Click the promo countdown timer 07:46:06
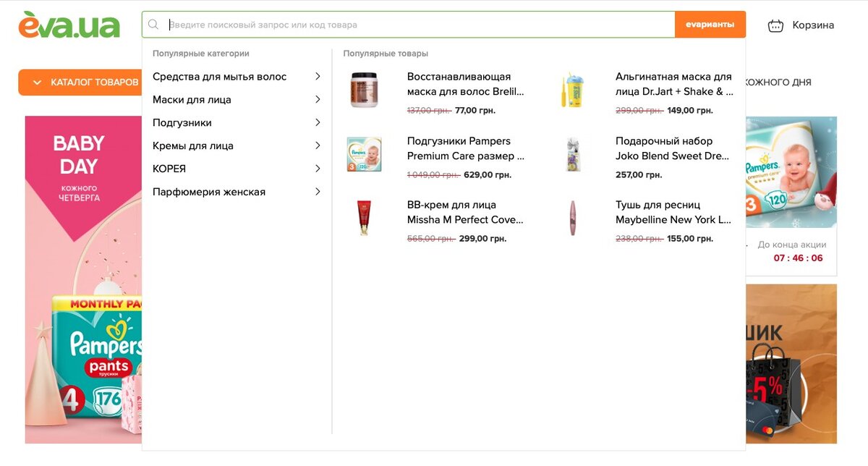The width and height of the screenshot is (868, 466). (799, 258)
